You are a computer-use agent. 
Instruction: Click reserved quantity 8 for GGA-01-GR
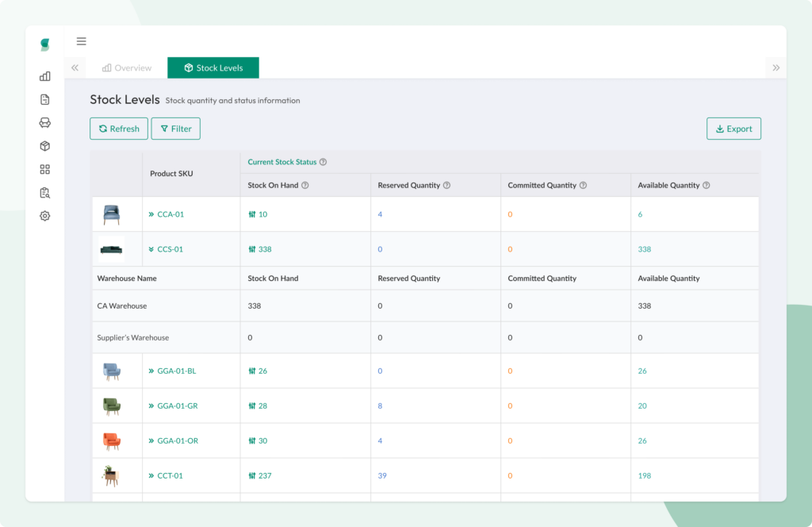tap(380, 406)
